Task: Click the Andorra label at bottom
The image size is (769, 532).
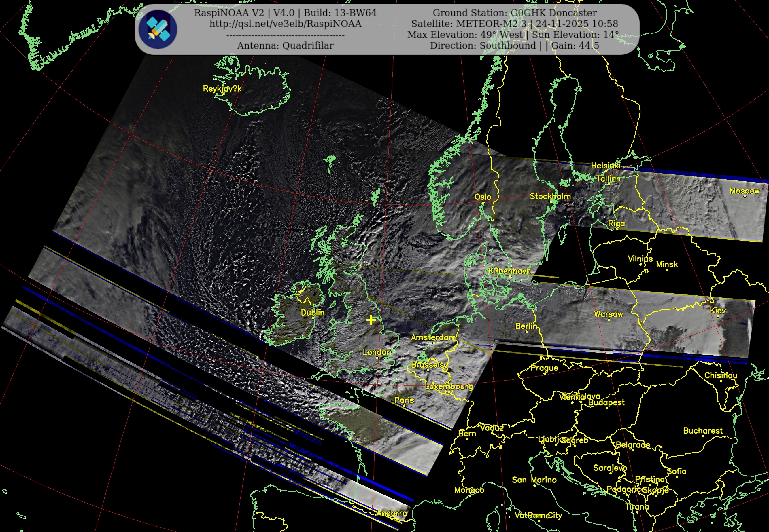Action: (x=392, y=513)
